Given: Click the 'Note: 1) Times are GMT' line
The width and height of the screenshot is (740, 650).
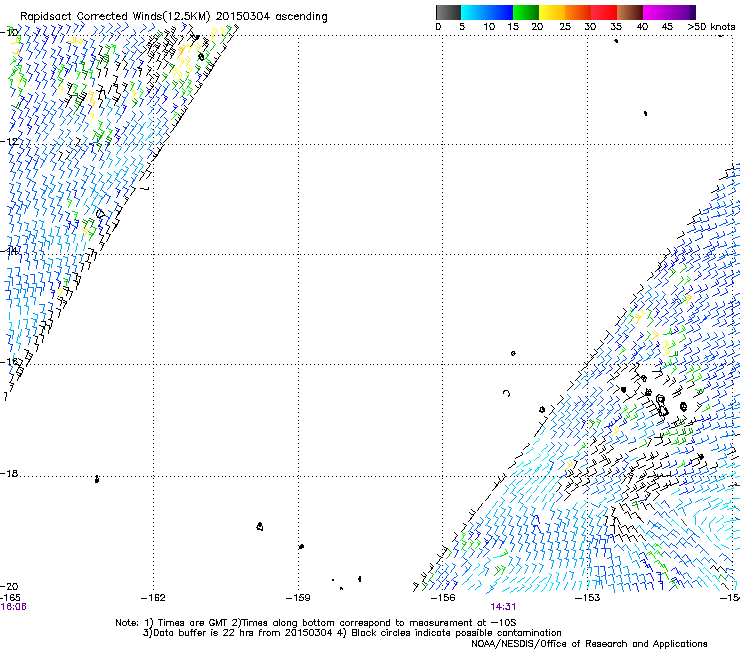Looking at the screenshot, I should point(315,623).
